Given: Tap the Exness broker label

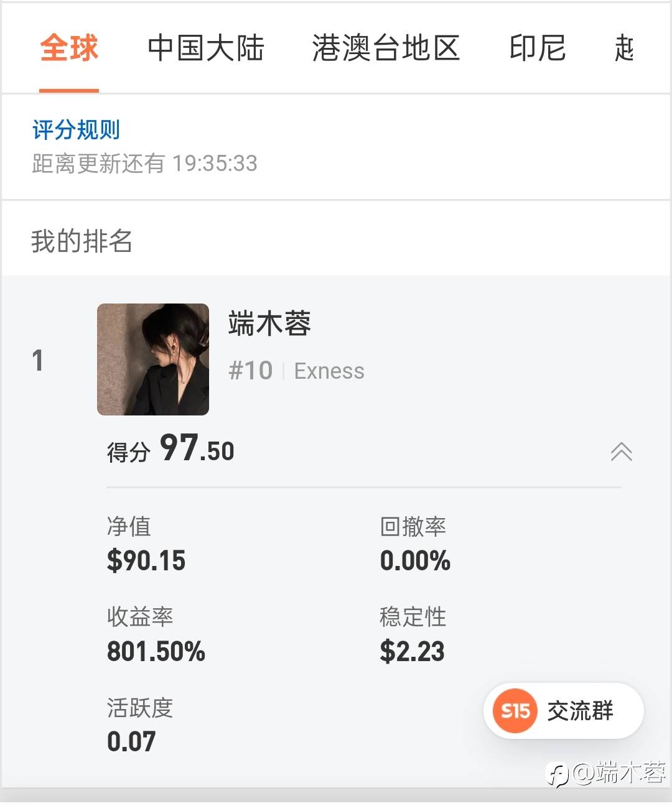Looking at the screenshot, I should [x=329, y=371].
